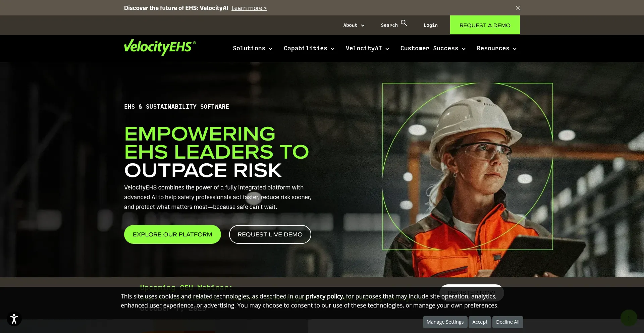Click the scroll-to-top arrow button
Screen dimensions: 644x333
(x=628, y=318)
